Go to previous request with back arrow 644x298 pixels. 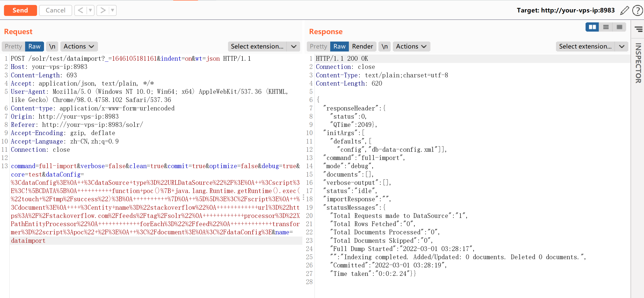(x=81, y=10)
